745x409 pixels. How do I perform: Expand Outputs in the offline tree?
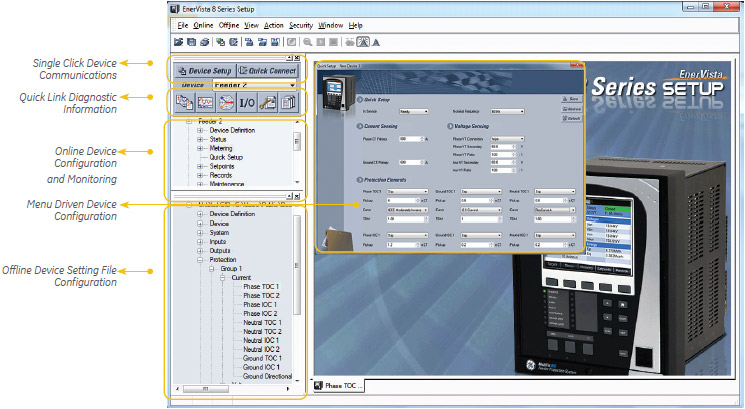[200, 251]
